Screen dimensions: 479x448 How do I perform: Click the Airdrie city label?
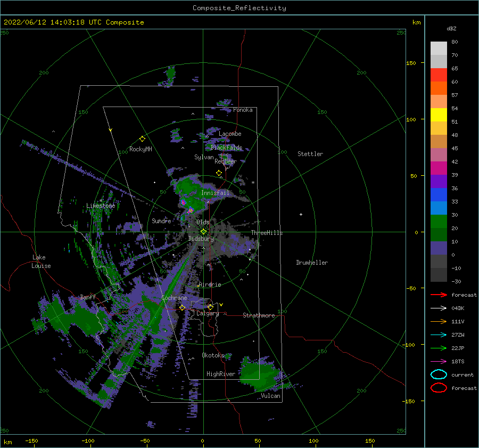210,284
